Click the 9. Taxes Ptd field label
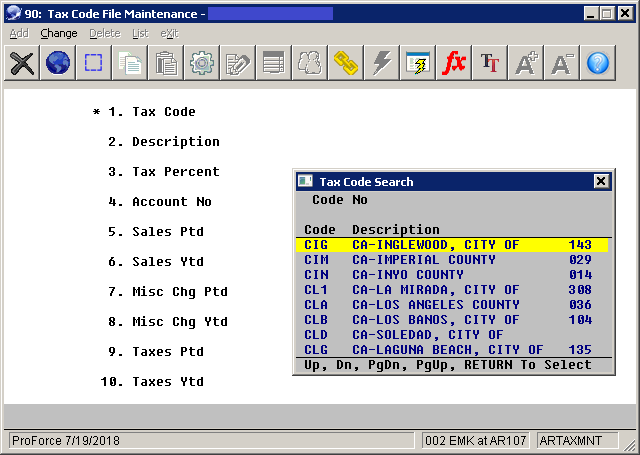Viewport: 640px width, 455px height. pos(156,352)
